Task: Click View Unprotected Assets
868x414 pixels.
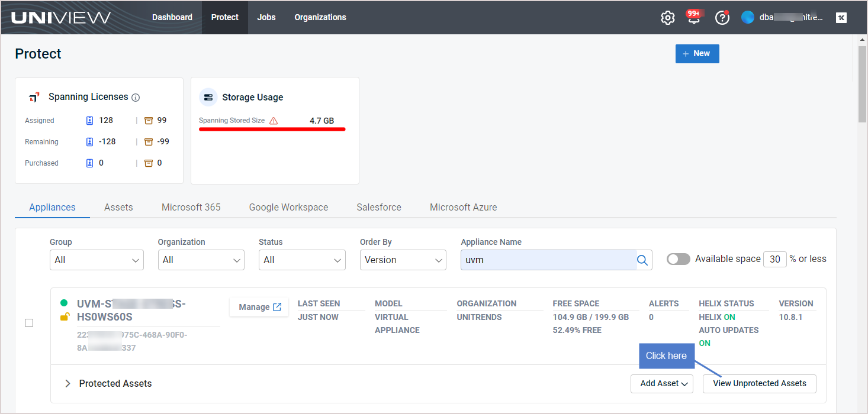Action: 759,383
